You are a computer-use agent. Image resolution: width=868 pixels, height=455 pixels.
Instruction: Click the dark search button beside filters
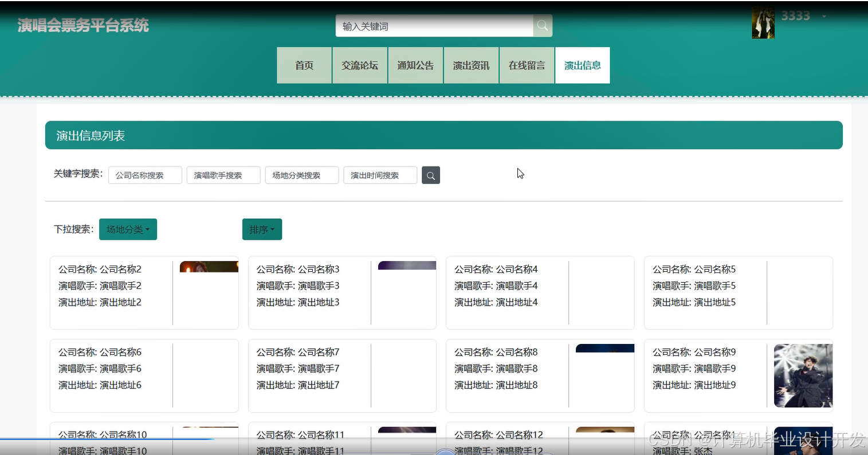click(431, 175)
